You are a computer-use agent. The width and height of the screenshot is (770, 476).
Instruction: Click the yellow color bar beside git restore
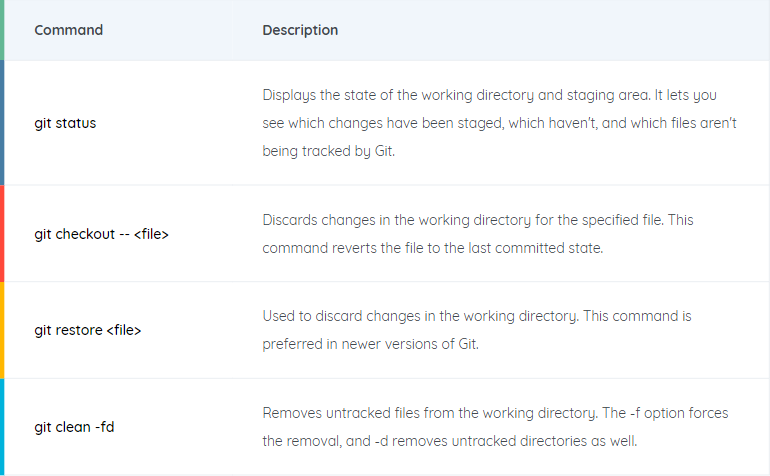(x=2, y=330)
